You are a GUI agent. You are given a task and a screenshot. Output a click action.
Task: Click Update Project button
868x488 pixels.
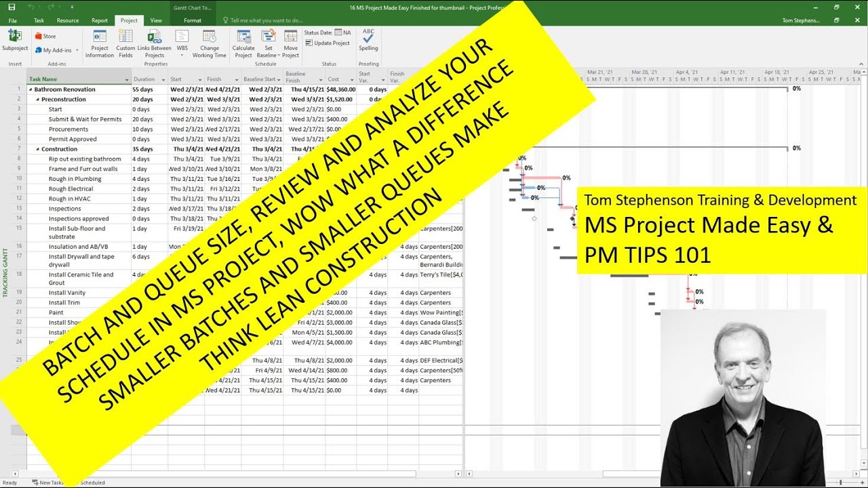pos(328,43)
